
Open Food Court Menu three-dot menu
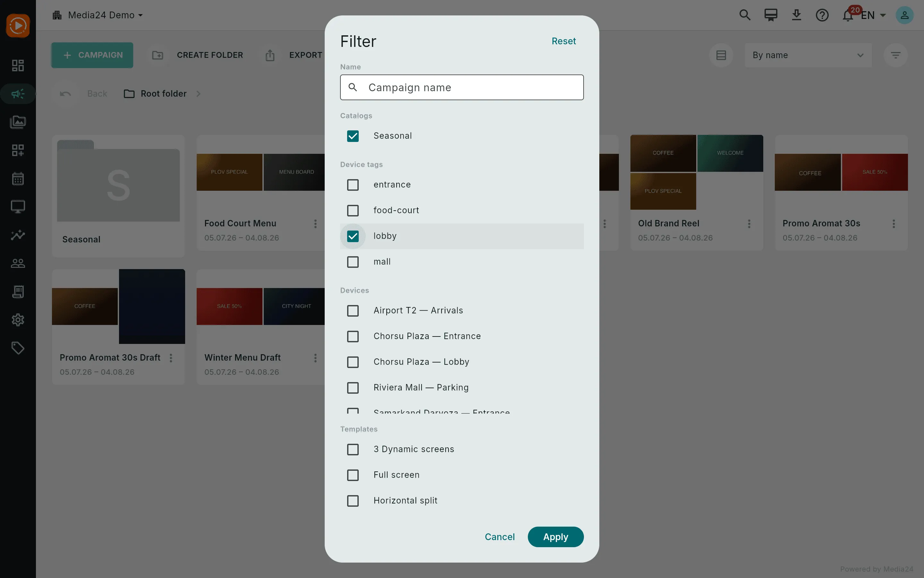(315, 223)
